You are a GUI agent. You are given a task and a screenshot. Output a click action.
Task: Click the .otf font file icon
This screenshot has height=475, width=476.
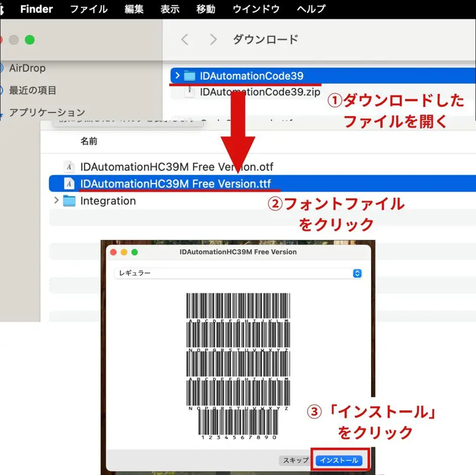click(69, 166)
